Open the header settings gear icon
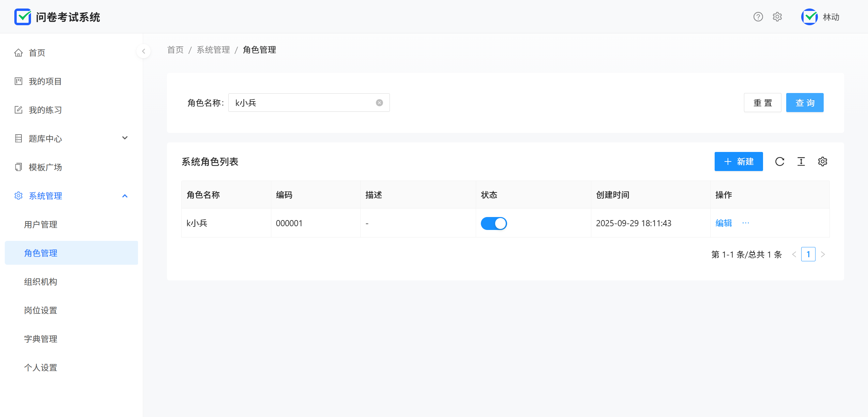This screenshot has height=417, width=868. pyautogui.click(x=777, y=17)
